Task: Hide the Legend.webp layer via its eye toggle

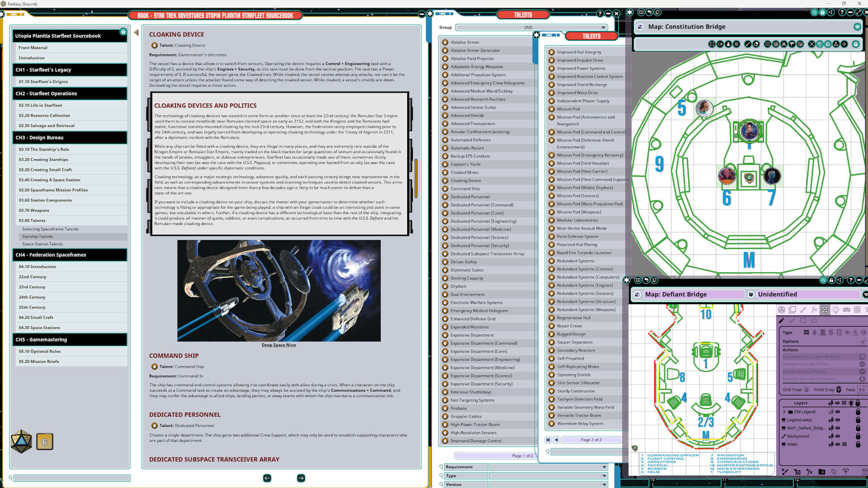Action: click(837, 420)
